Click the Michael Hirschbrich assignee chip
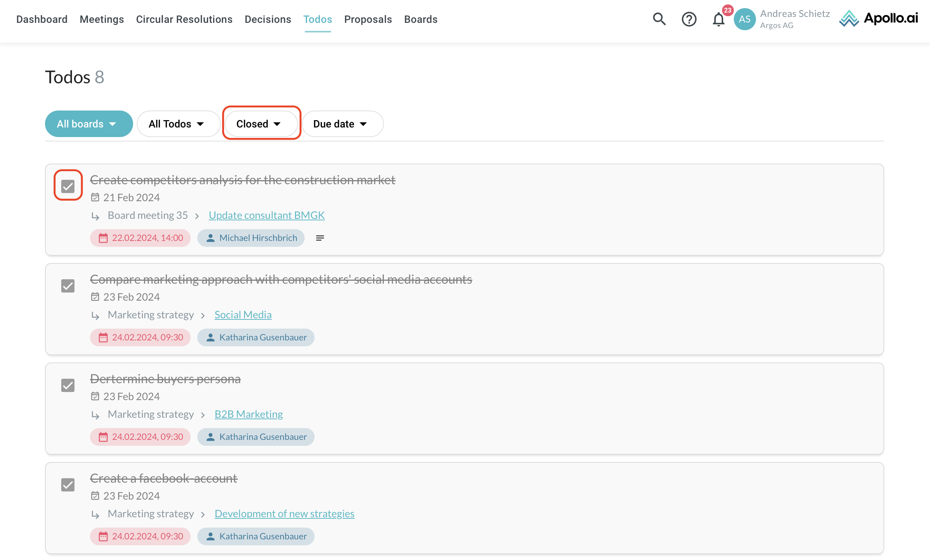Image resolution: width=930 pixels, height=560 pixels. (x=251, y=238)
